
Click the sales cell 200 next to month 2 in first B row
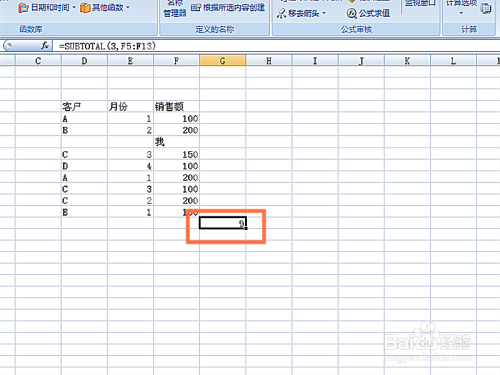click(x=176, y=130)
